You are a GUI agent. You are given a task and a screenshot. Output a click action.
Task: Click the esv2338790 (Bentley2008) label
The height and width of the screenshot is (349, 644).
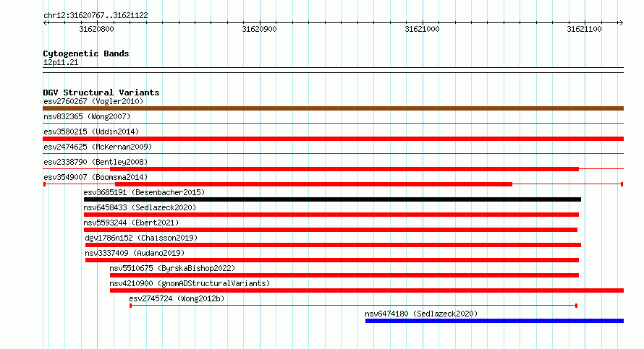click(96, 162)
